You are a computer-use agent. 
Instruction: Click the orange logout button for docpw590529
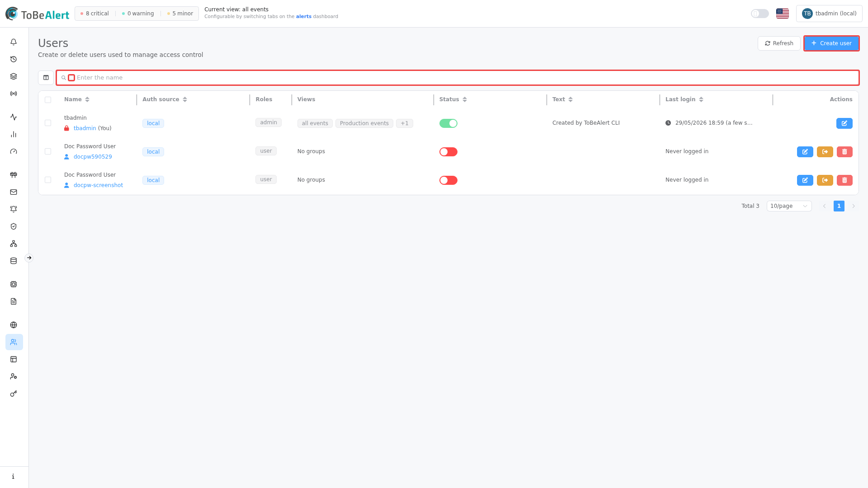825,152
